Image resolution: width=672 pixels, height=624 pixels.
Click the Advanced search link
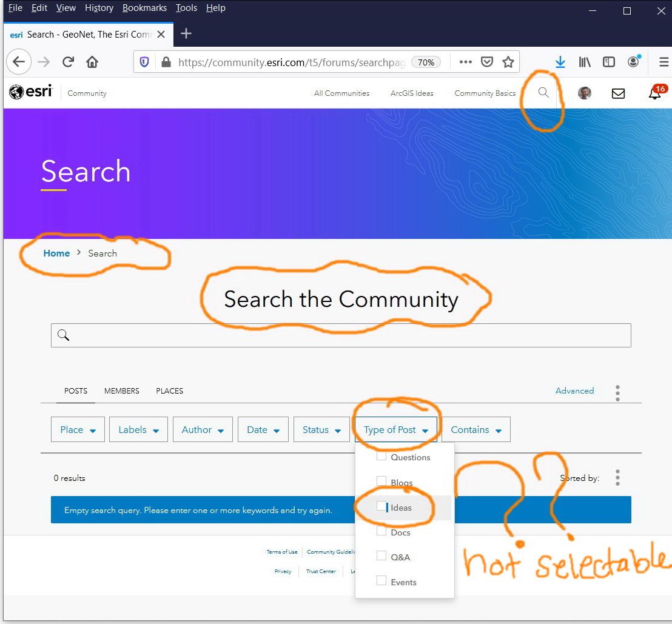pyautogui.click(x=574, y=391)
